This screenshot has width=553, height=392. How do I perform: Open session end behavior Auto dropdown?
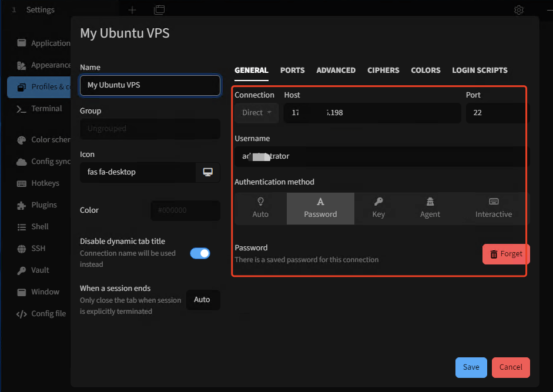coord(203,300)
